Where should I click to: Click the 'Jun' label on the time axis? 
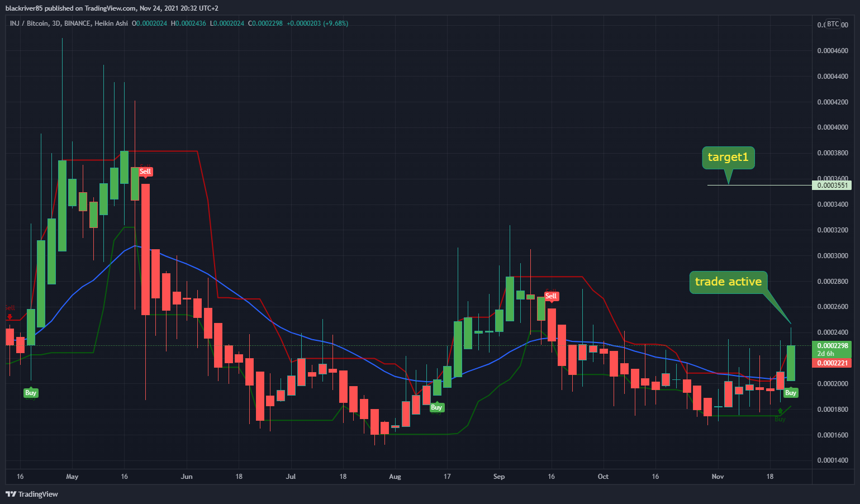187,477
